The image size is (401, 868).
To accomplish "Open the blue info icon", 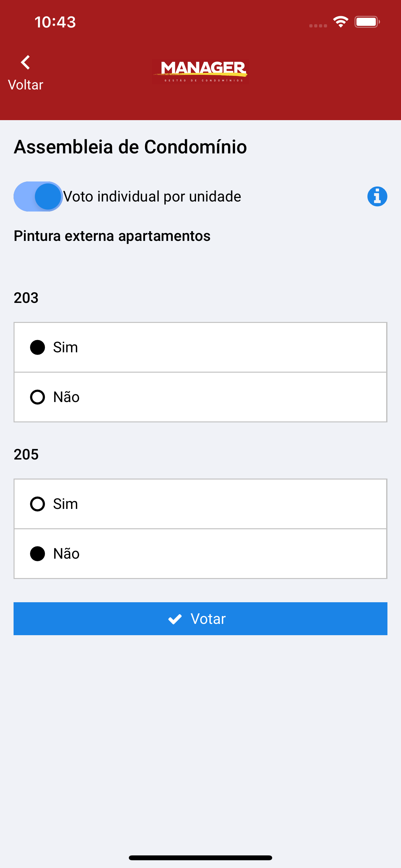I will coord(377,196).
